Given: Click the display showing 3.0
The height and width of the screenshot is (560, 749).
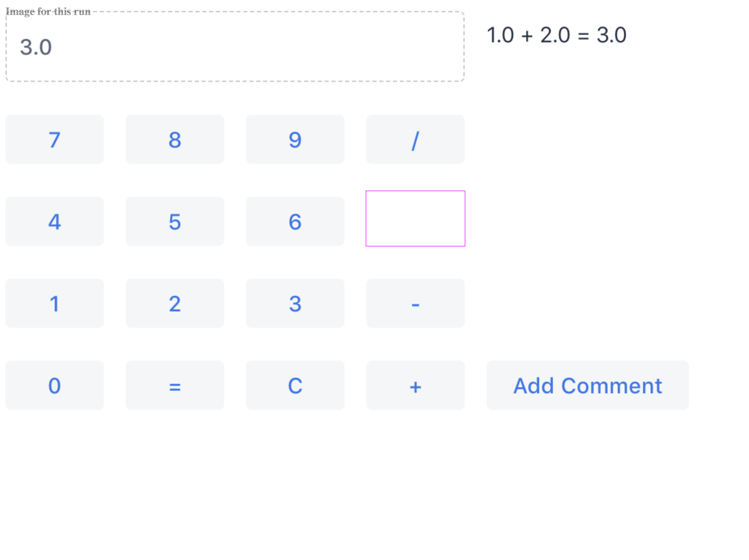Looking at the screenshot, I should coord(36,47).
